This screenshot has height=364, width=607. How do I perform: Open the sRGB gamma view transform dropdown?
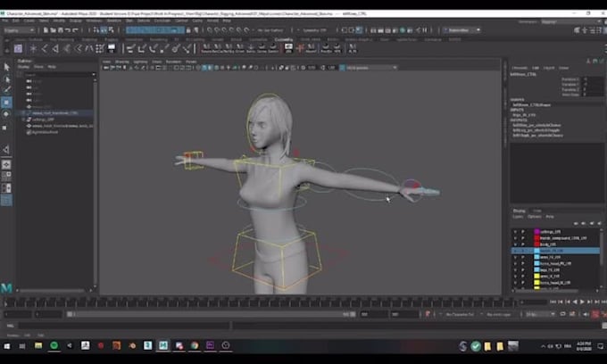pos(371,68)
